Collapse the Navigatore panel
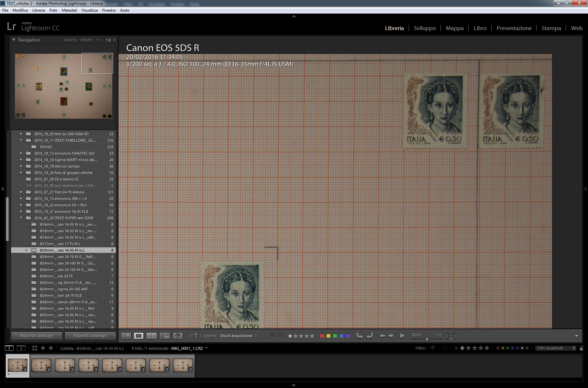The width and height of the screenshot is (588, 388). (14, 40)
